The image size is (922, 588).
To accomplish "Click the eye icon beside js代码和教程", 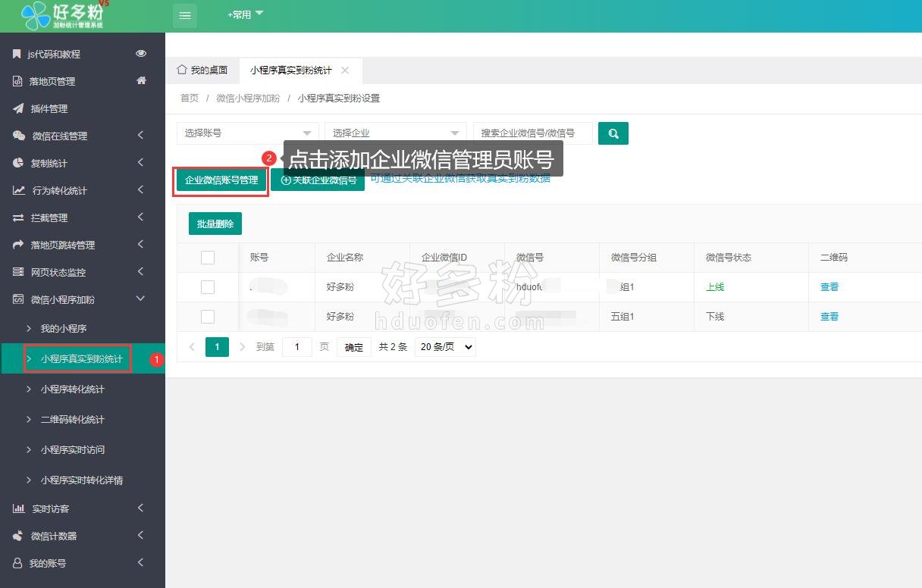I will [141, 54].
